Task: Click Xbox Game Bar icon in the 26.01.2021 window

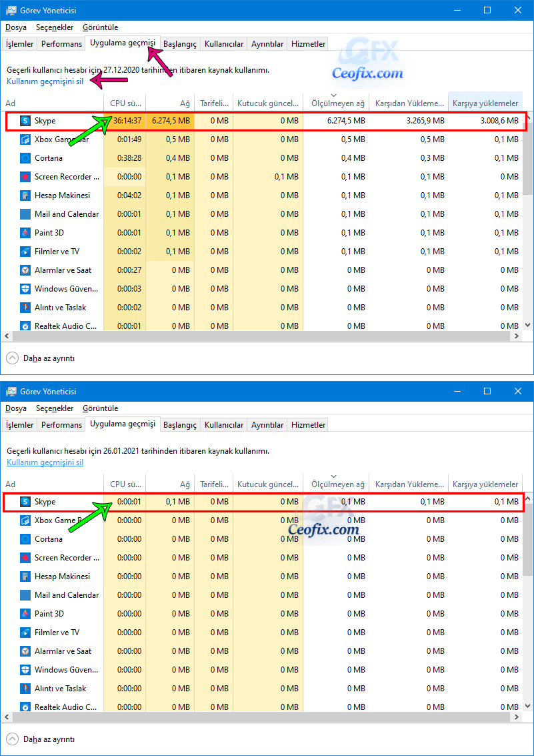Action: (25, 520)
